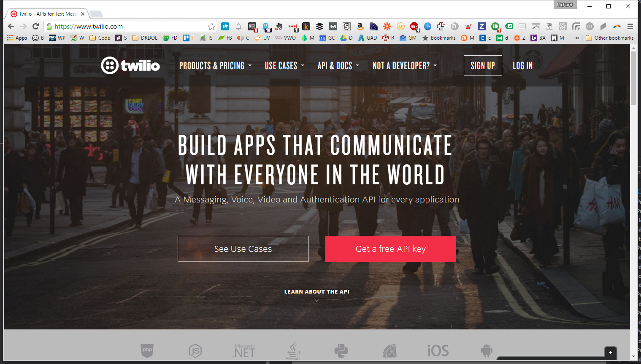Open the starred Bookmarks entry
641x364 pixels.
pos(439,38)
